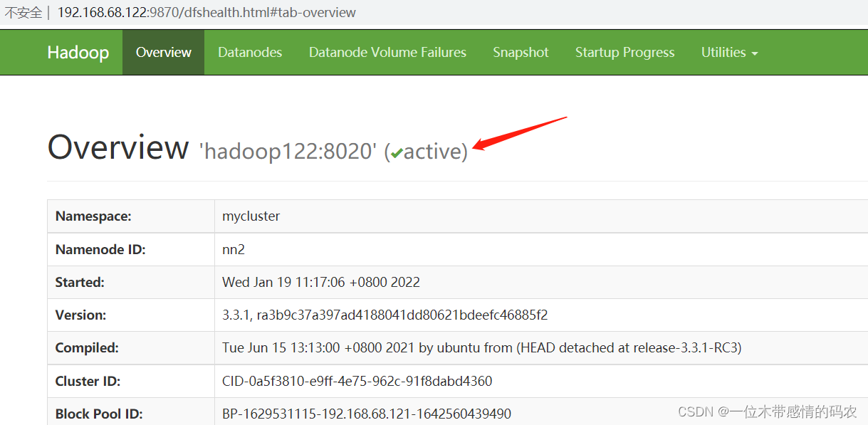Open Datanode Volume Failures tab

(x=387, y=53)
